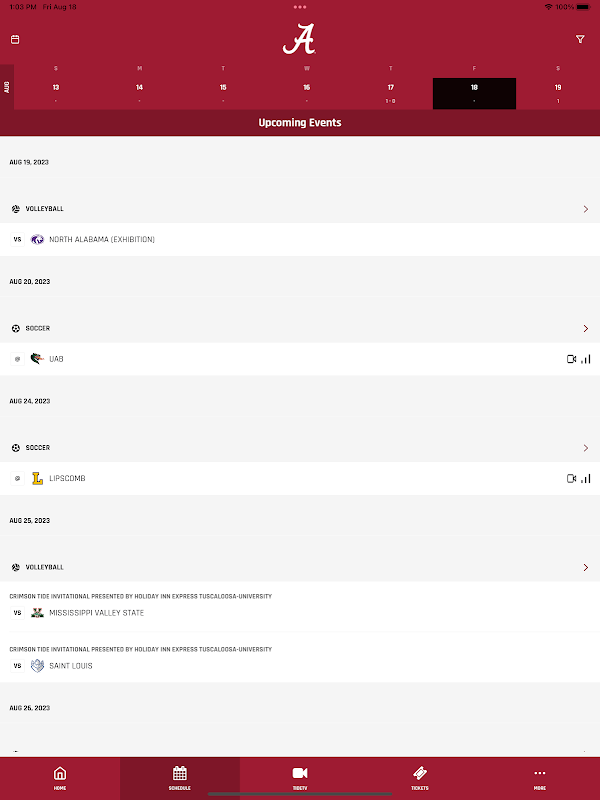
Task: Open the Tickets tab
Action: point(420,778)
